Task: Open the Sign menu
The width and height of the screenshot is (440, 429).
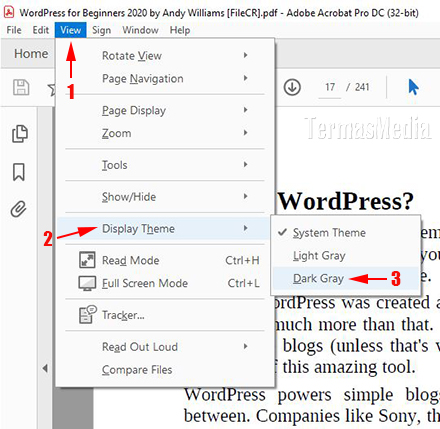Action: [x=101, y=30]
